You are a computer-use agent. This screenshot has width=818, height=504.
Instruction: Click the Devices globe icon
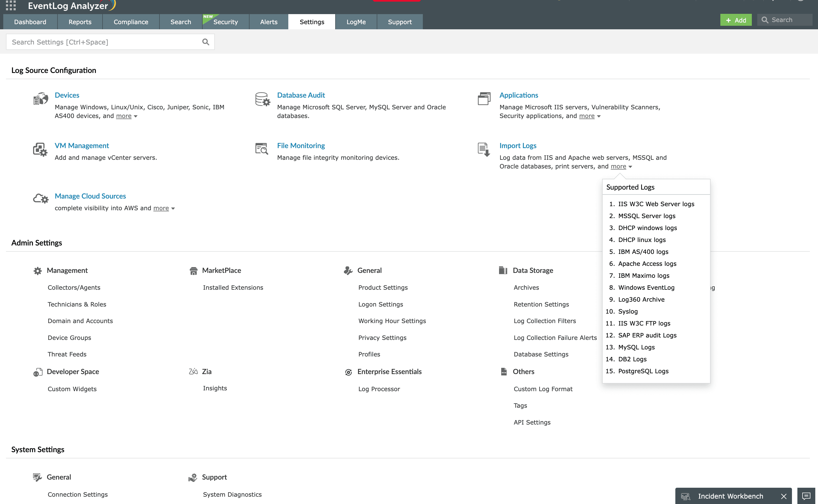[x=41, y=99]
